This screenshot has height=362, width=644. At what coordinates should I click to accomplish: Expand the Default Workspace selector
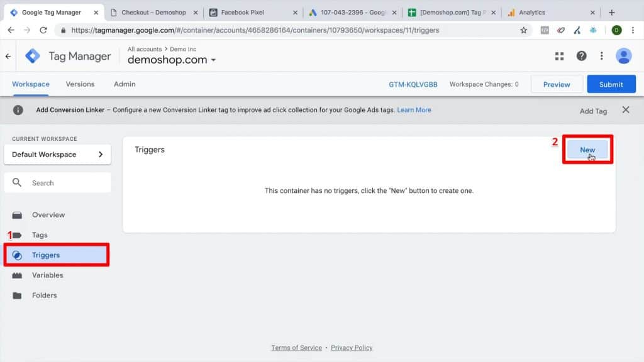pyautogui.click(x=57, y=155)
